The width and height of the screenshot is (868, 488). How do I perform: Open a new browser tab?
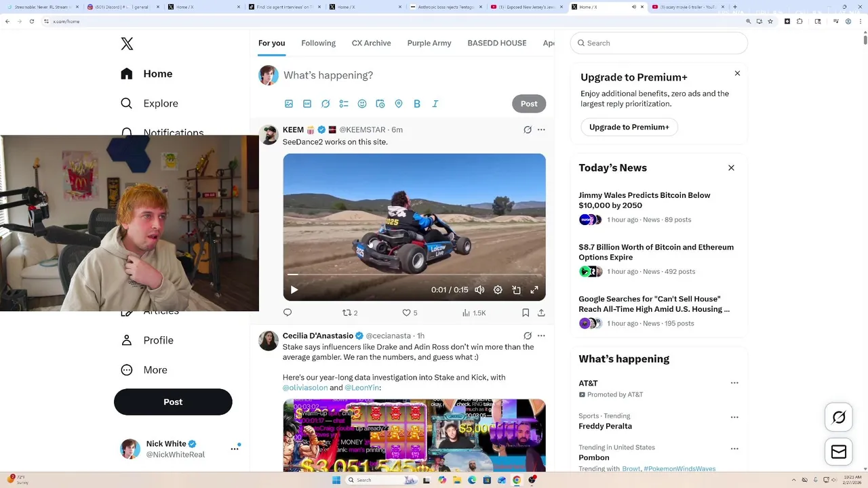coord(735,7)
